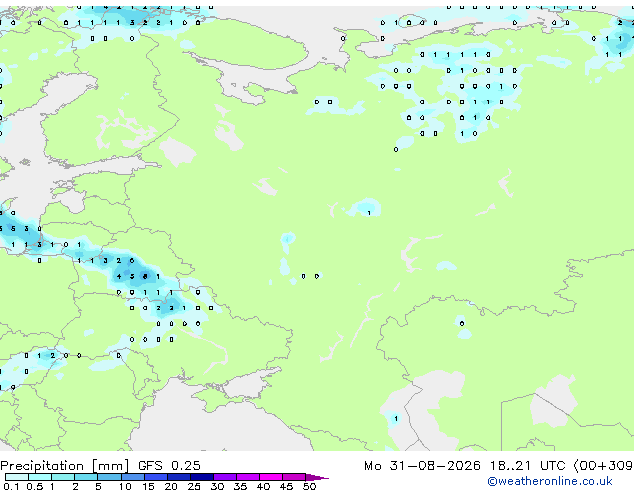The height and width of the screenshot is (490, 634).
Task: Click the '40' legend scale label
Action: (x=263, y=486)
